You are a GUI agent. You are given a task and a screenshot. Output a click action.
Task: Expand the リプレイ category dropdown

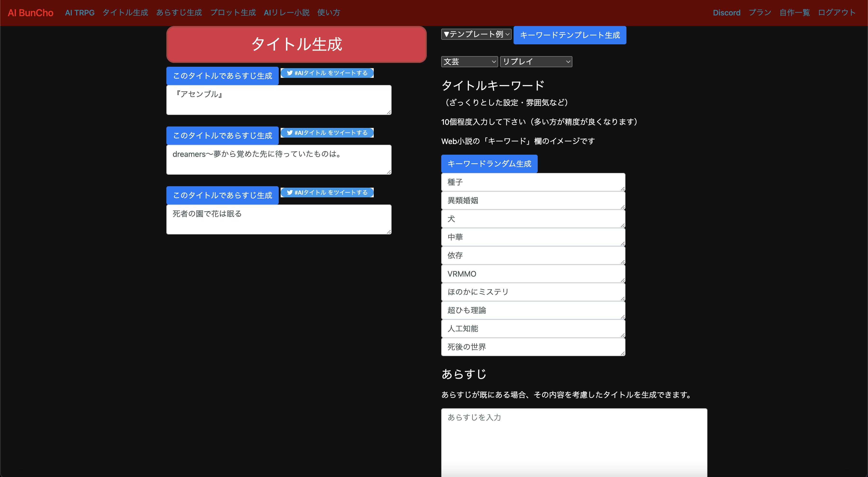coord(536,62)
